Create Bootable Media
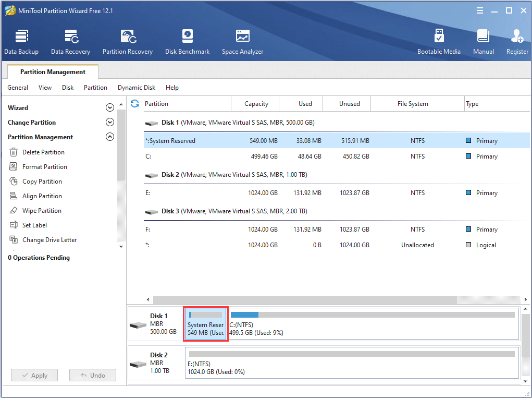 [439, 42]
